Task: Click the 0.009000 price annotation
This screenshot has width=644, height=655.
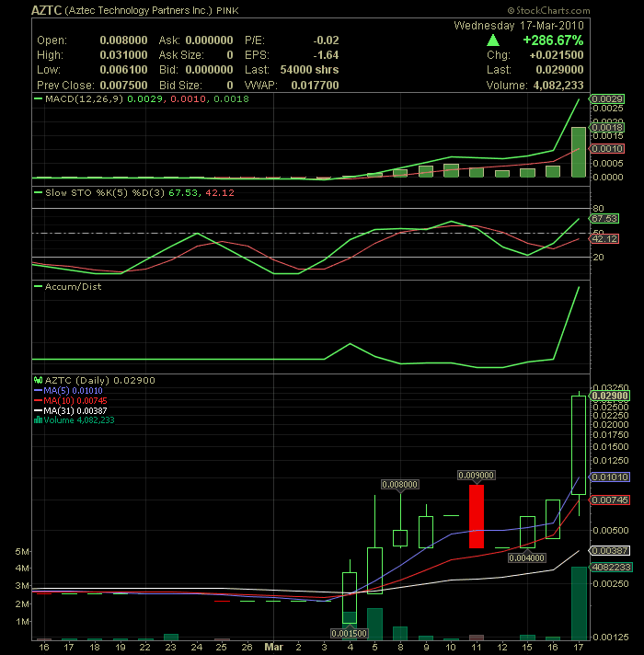Action: point(477,476)
